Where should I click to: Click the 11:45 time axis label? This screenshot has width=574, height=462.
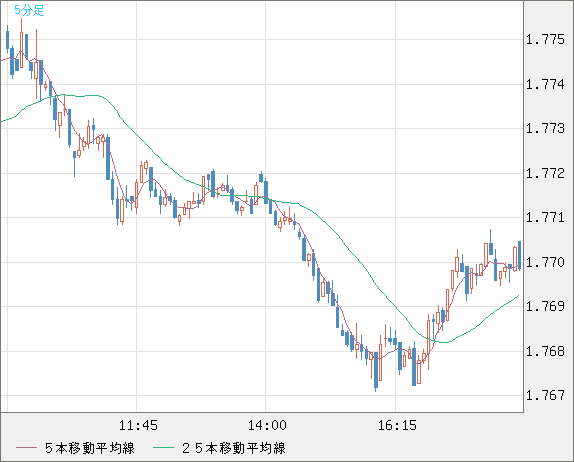(x=138, y=425)
